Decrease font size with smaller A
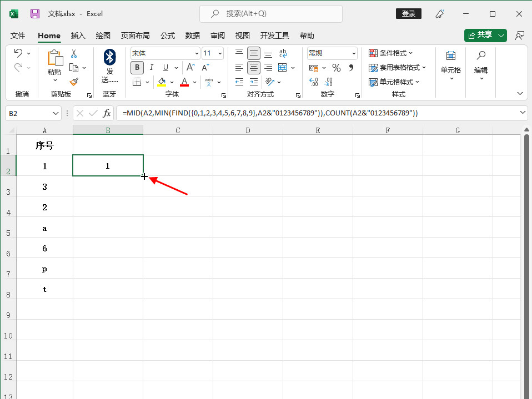This screenshot has height=399, width=532. point(205,68)
